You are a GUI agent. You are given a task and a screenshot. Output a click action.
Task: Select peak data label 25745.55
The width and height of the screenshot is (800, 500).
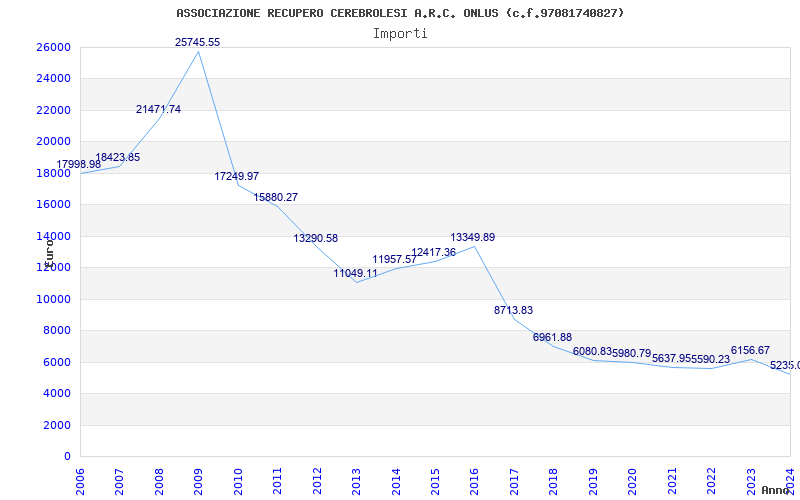197,42
